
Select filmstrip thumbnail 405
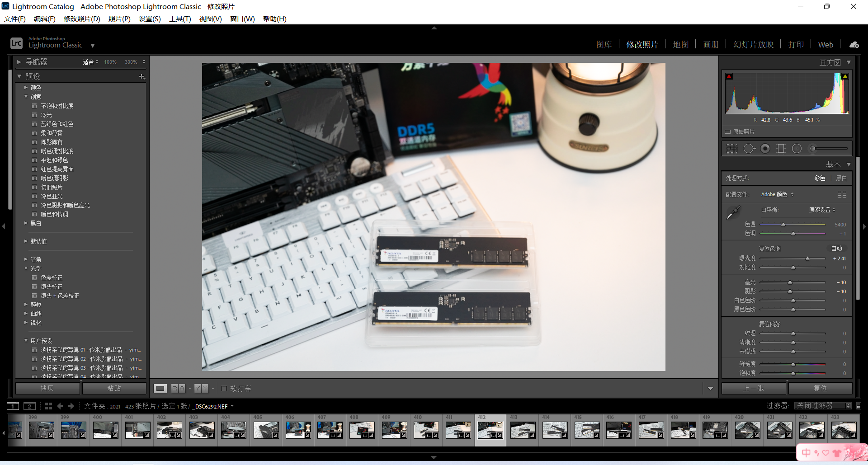pyautogui.click(x=266, y=430)
